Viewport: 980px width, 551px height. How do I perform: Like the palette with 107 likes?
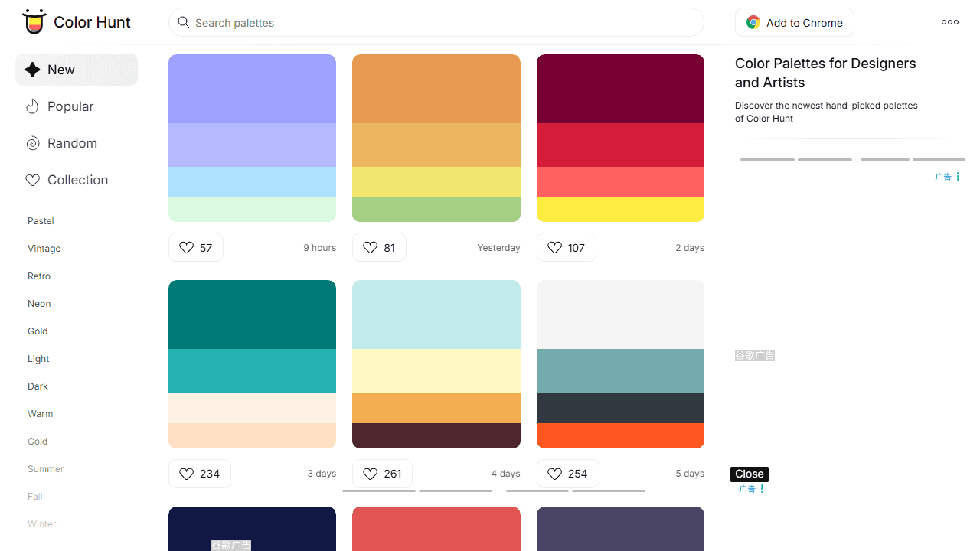tap(566, 247)
